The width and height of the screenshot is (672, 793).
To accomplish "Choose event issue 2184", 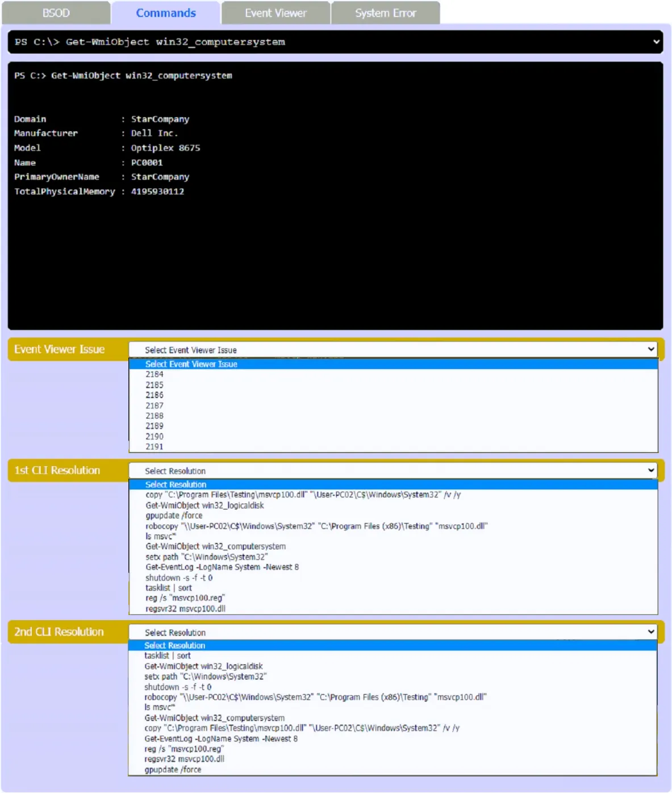I will (x=393, y=375).
